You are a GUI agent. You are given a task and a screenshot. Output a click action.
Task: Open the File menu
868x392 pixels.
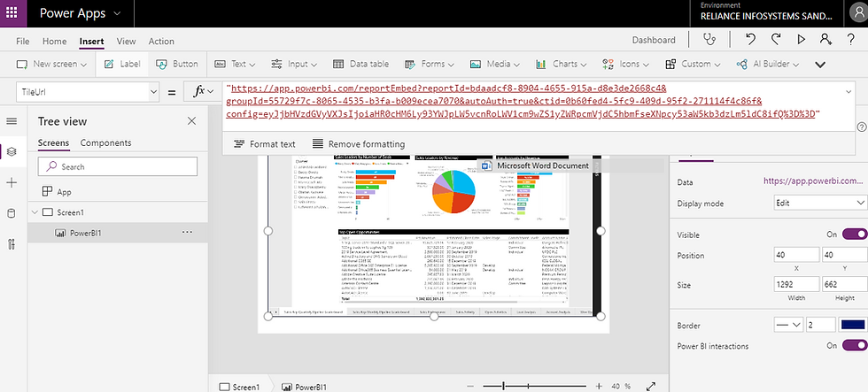23,41
